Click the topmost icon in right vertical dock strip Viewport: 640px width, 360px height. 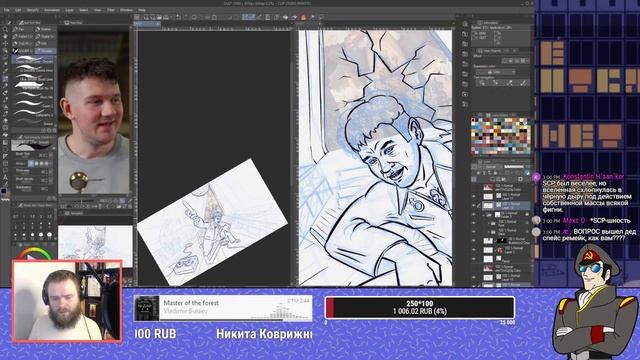click(465, 24)
